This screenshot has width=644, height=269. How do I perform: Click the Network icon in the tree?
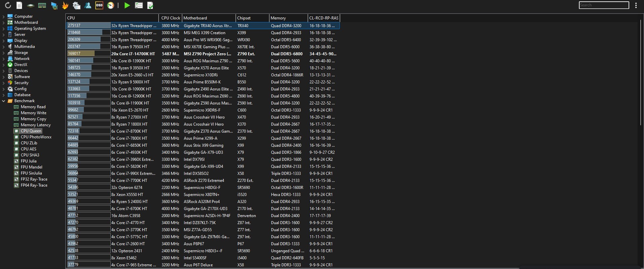tap(10, 59)
